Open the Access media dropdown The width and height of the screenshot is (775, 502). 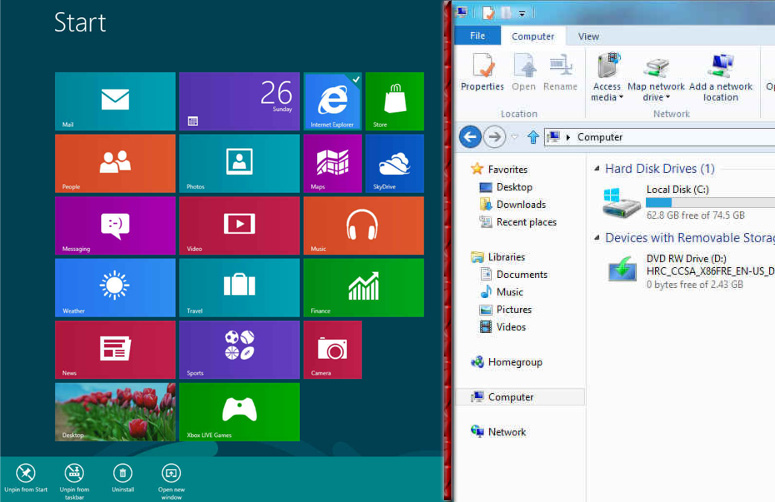607,78
